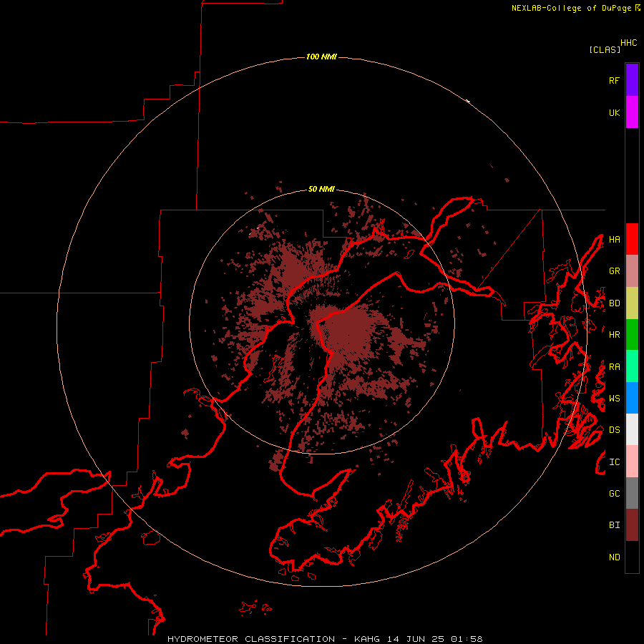644x644 pixels.
Task: Click the BD legend label
Action: [614, 303]
